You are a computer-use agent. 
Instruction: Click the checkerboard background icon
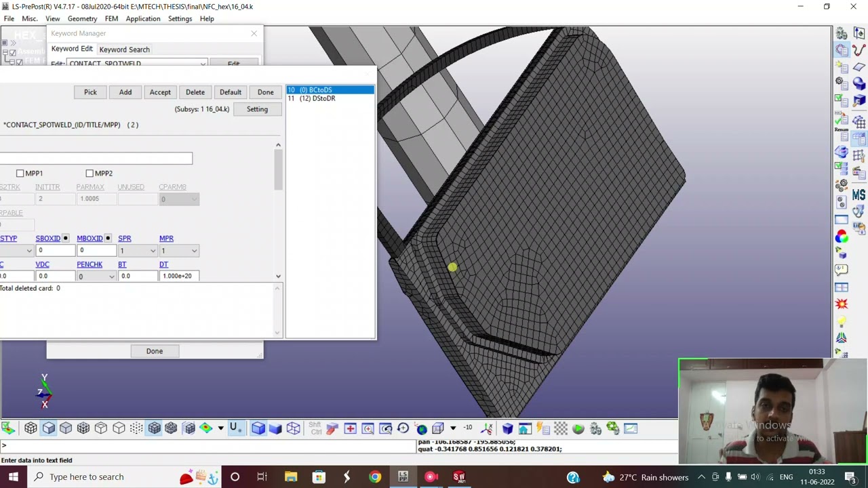coord(560,428)
